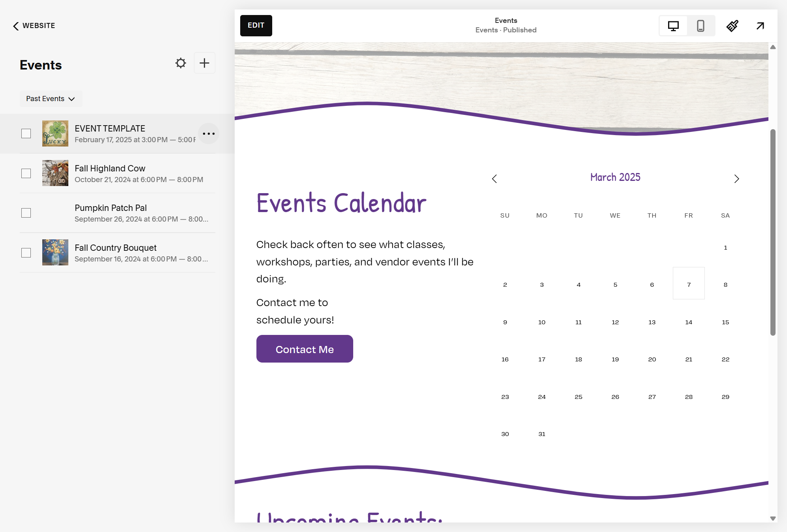The height and width of the screenshot is (532, 787).
Task: Select the Fall Highland Cow checkbox
Action: point(26,173)
